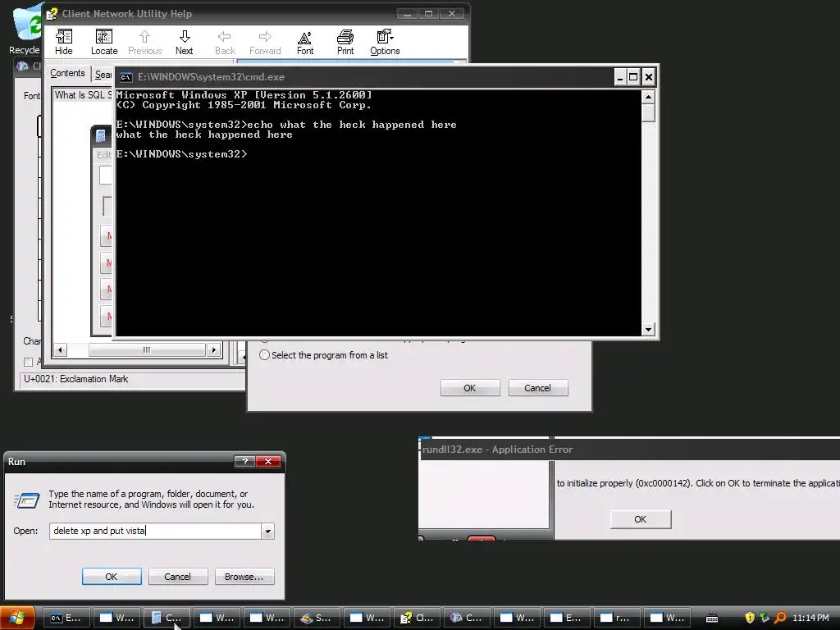Click the network connection tray icon
The height and width of the screenshot is (630, 840).
[x=765, y=618]
